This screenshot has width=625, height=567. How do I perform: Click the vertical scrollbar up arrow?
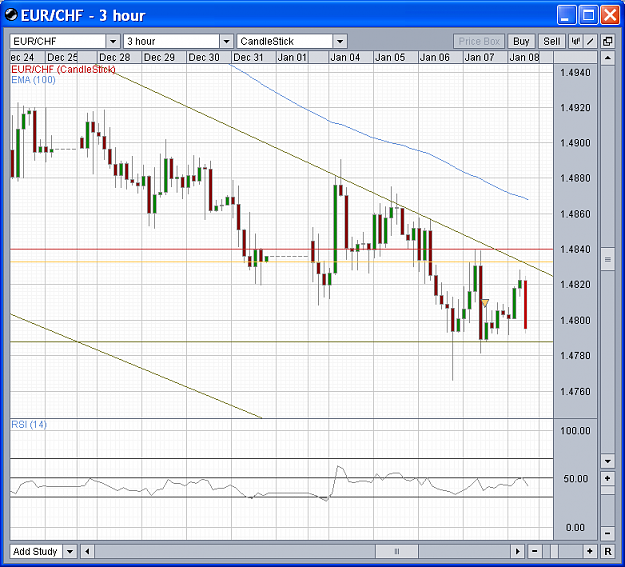pyautogui.click(x=608, y=58)
